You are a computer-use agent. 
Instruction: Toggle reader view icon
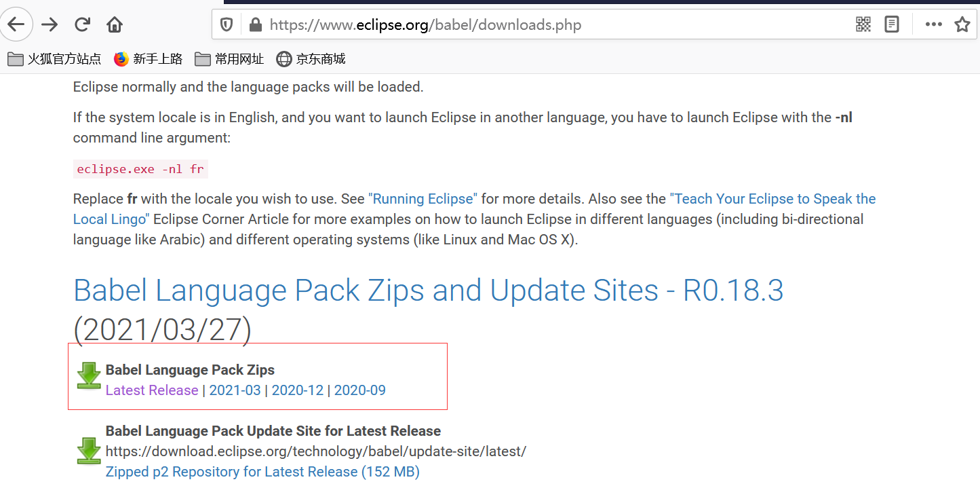(x=892, y=25)
